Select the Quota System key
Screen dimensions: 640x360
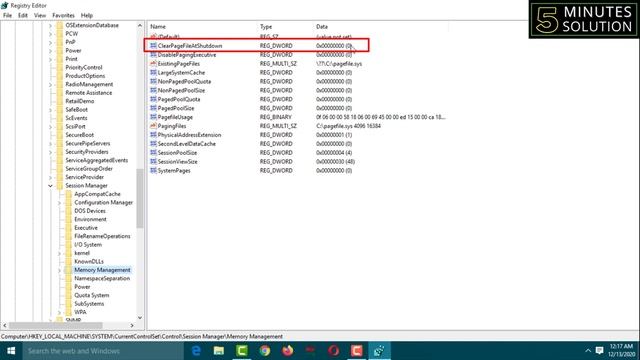[x=91, y=295]
